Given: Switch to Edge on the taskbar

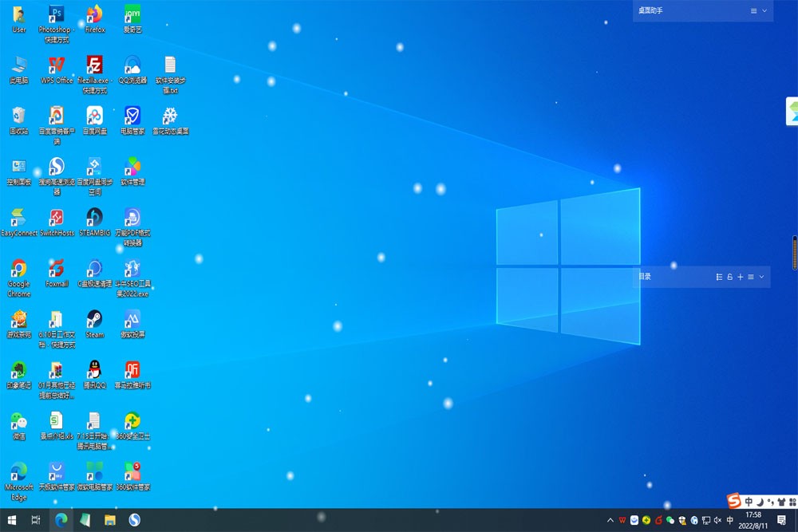Looking at the screenshot, I should 61,520.
